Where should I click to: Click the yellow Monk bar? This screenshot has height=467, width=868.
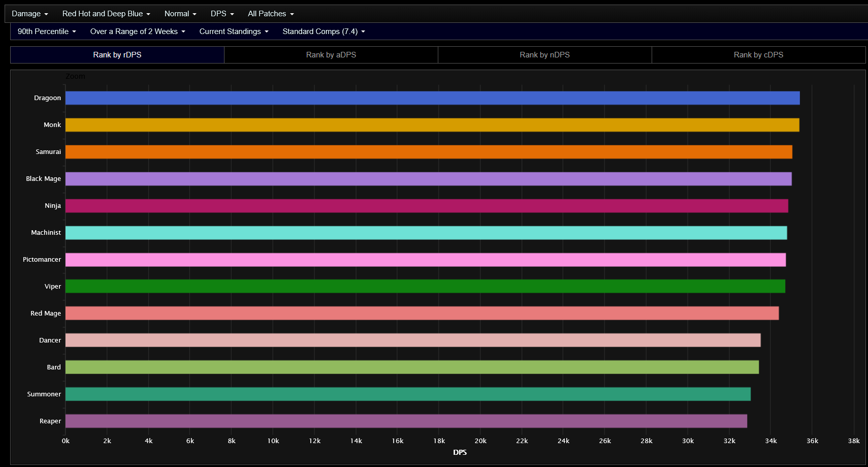pos(432,125)
